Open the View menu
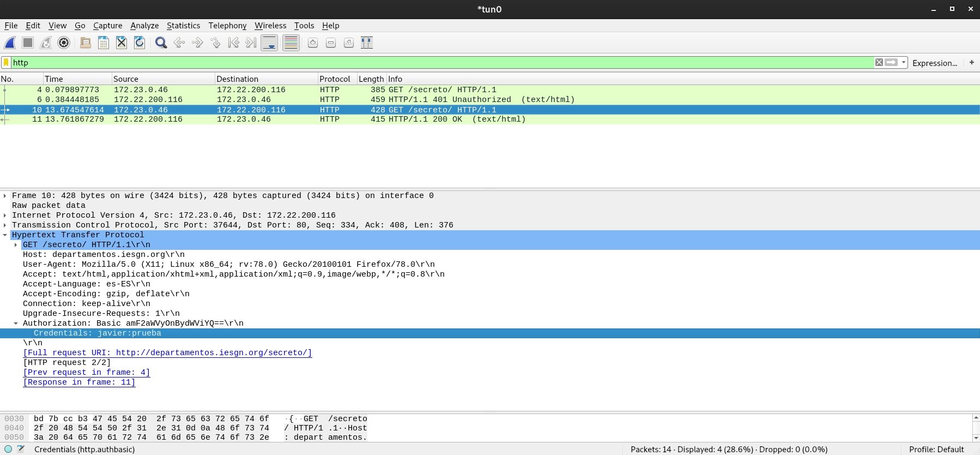The height and width of the screenshot is (455, 980). tap(57, 26)
